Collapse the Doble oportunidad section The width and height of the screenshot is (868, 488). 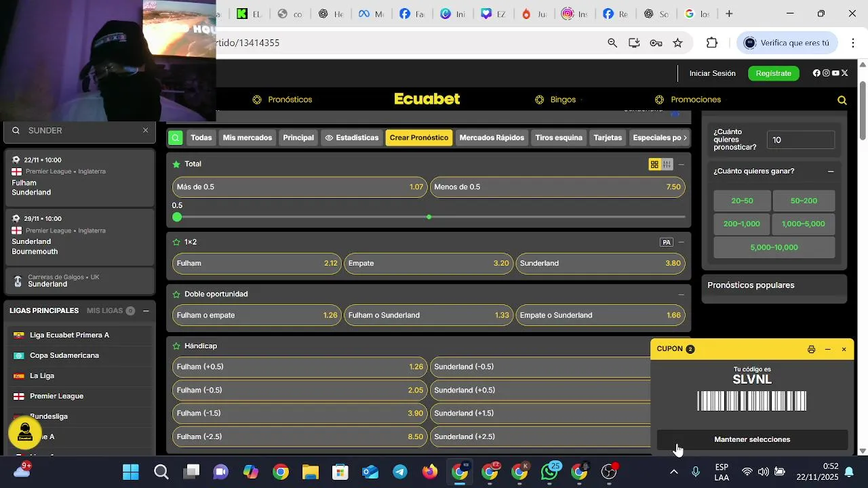point(681,294)
